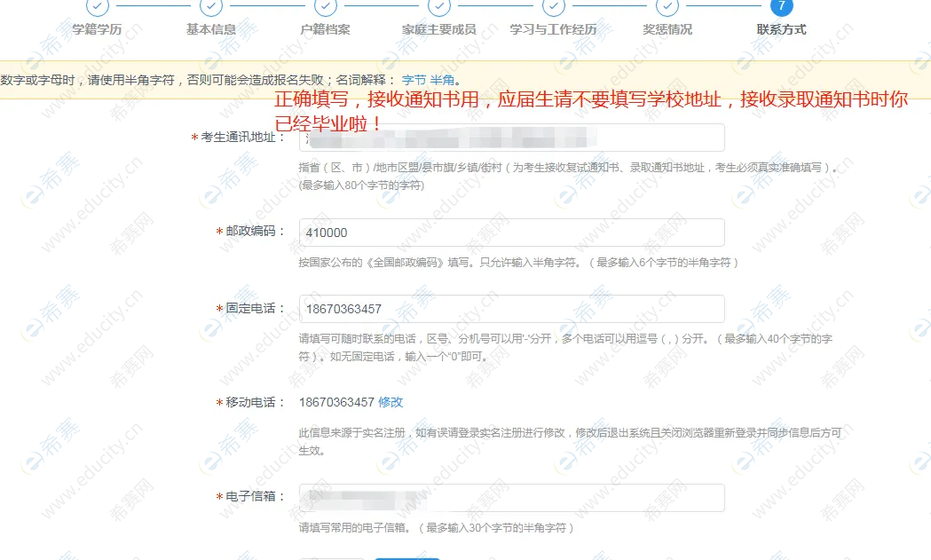Click the blue step 7 circle
This screenshot has width=931, height=560.
coord(781,6)
